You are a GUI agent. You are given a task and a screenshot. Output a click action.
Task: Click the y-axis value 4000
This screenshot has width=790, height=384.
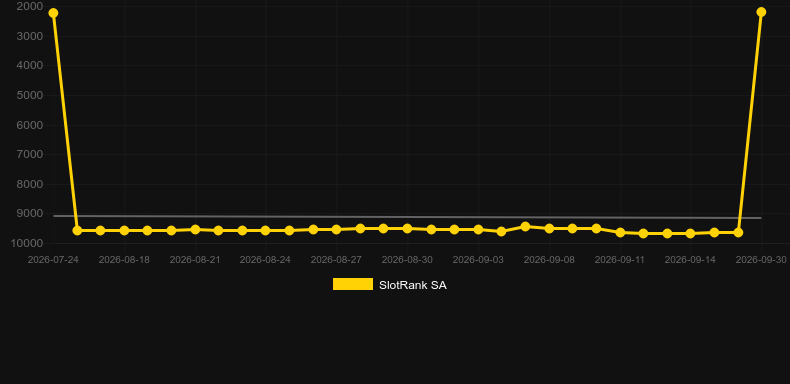(x=30, y=66)
